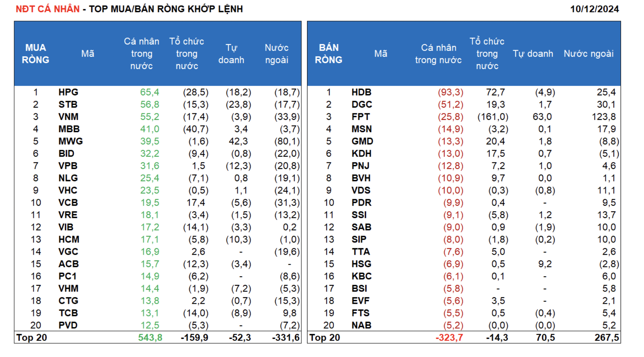Select the SSI stock ticker
Image resolution: width=644 pixels, height=357 pixels.
(359, 215)
